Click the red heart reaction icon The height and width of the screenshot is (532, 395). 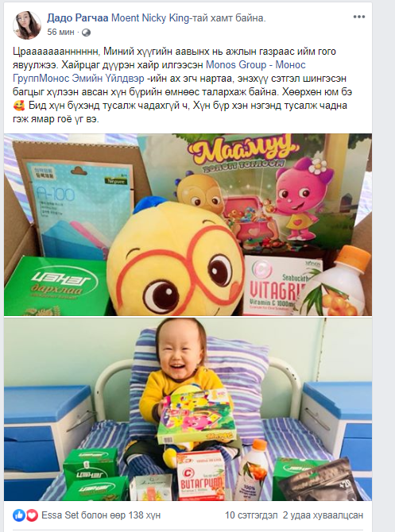[31, 515]
